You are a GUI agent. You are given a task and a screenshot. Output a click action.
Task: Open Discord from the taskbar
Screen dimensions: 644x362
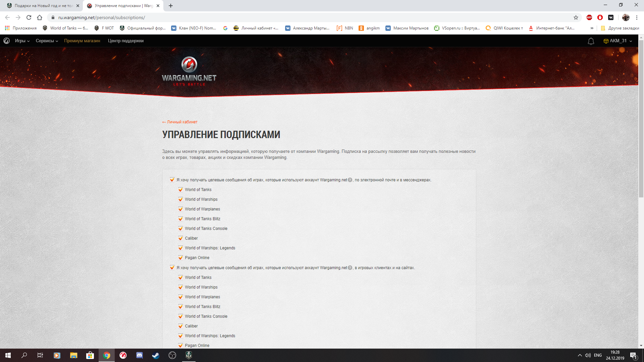[140, 355]
